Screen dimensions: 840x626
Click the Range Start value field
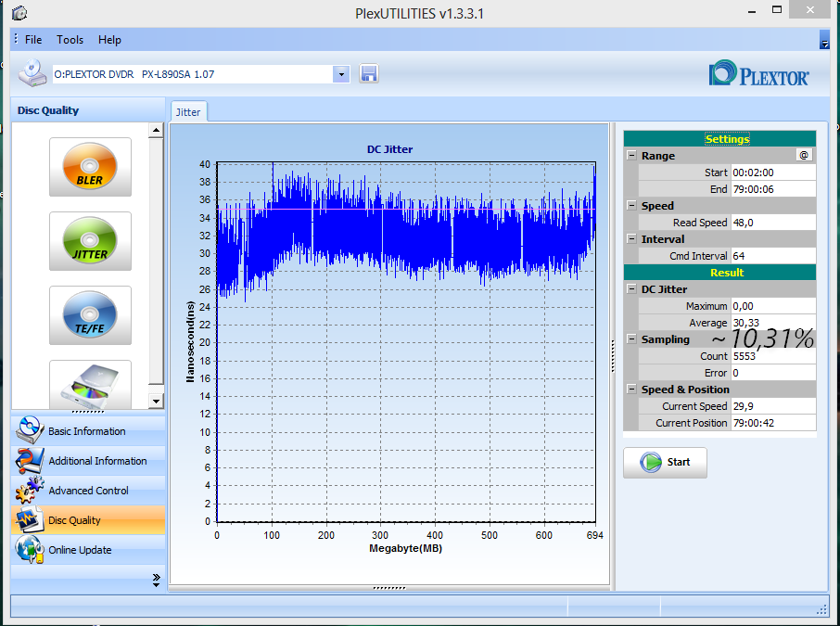(x=773, y=172)
